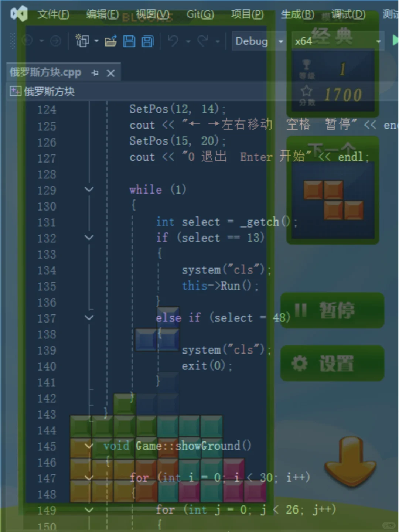Expand the new item dropdown arrow
The width and height of the screenshot is (399, 532).
[96, 41]
